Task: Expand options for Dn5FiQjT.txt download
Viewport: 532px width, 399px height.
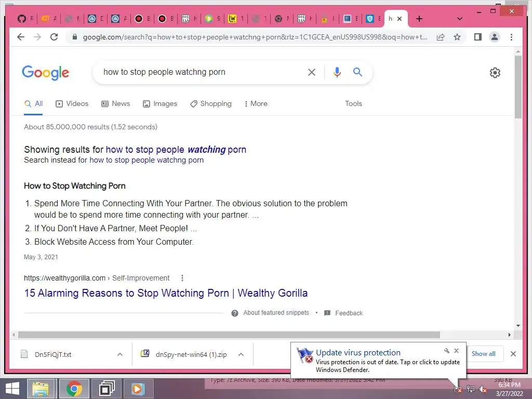Action: click(120, 354)
